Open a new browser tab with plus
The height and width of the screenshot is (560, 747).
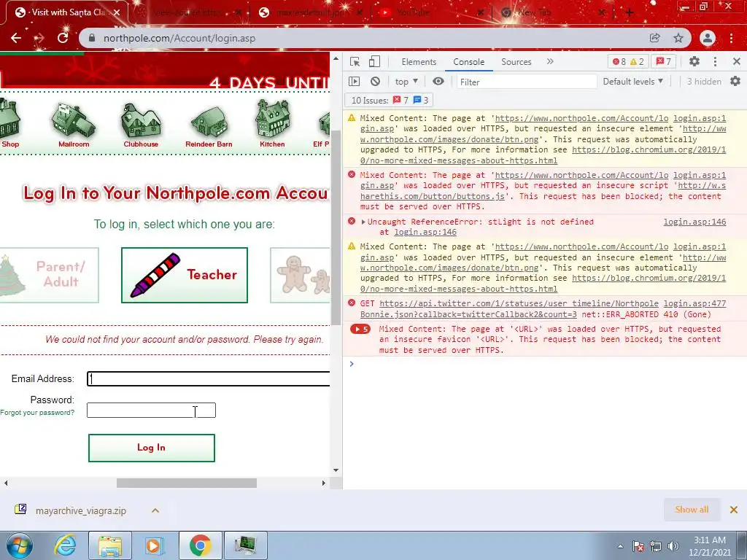[x=629, y=13]
